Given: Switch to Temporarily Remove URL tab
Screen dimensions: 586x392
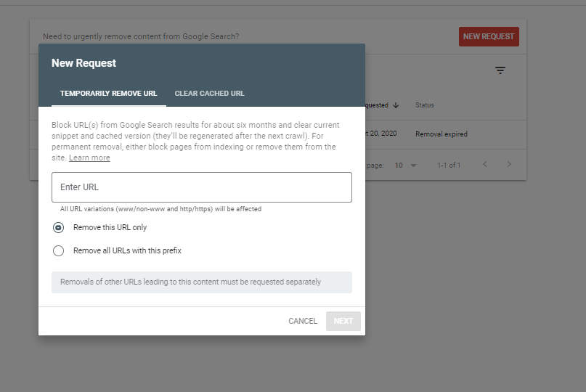Looking at the screenshot, I should 108,94.
